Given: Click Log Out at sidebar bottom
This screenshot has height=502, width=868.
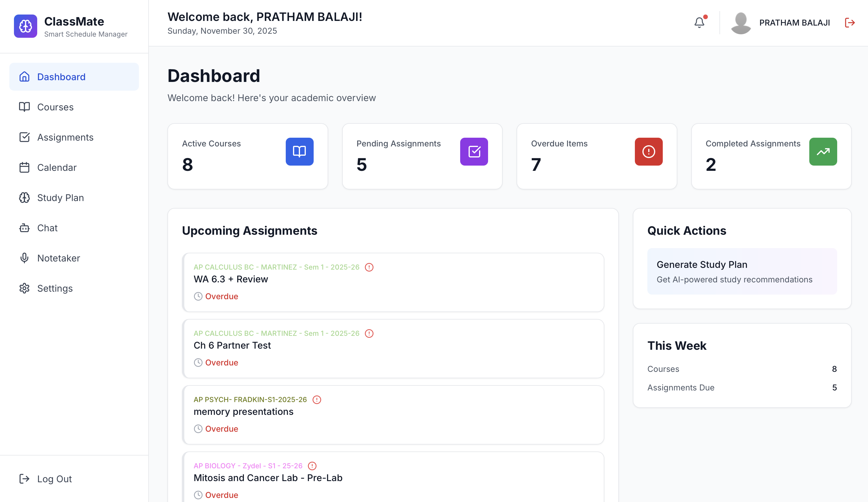Looking at the screenshot, I should pos(54,479).
